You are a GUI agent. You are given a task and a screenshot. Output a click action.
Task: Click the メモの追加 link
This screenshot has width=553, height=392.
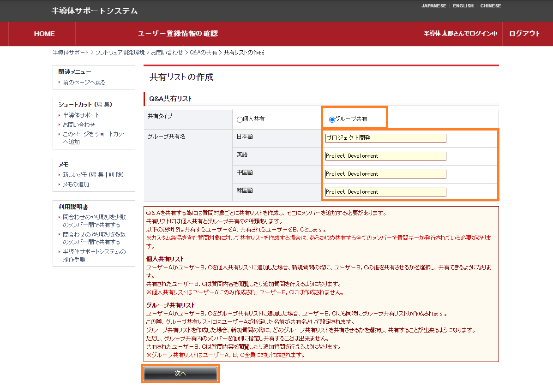(76, 184)
